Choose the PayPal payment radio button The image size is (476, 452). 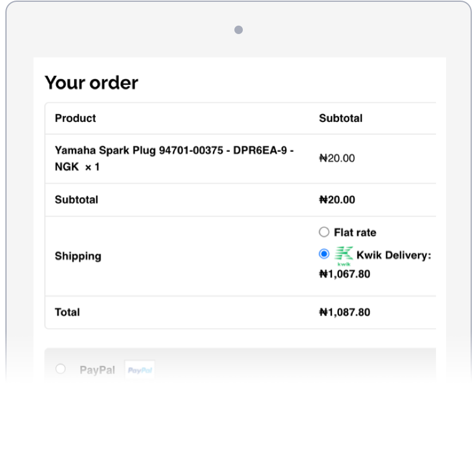tap(60, 369)
